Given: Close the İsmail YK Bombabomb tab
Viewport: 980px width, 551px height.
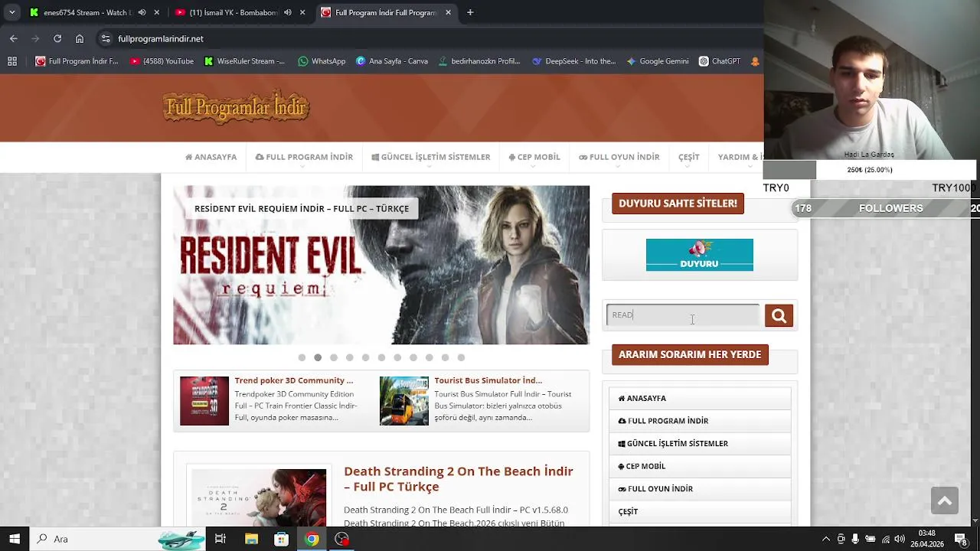Looking at the screenshot, I should pos(302,12).
